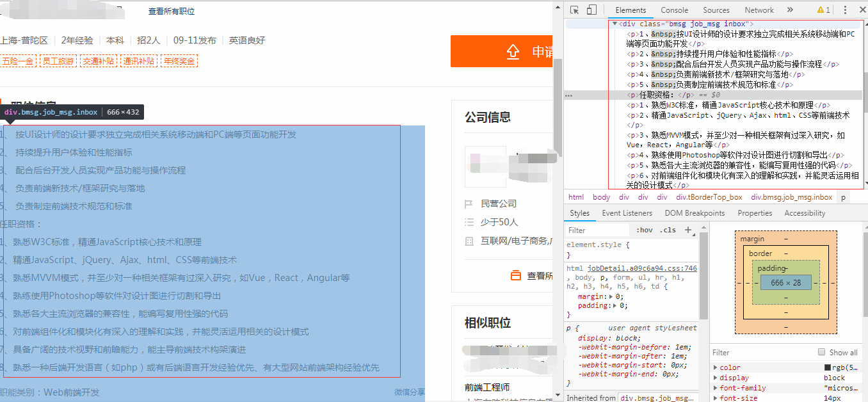Toggle the device toolbar icon
The height and width of the screenshot is (402, 868).
tap(591, 10)
